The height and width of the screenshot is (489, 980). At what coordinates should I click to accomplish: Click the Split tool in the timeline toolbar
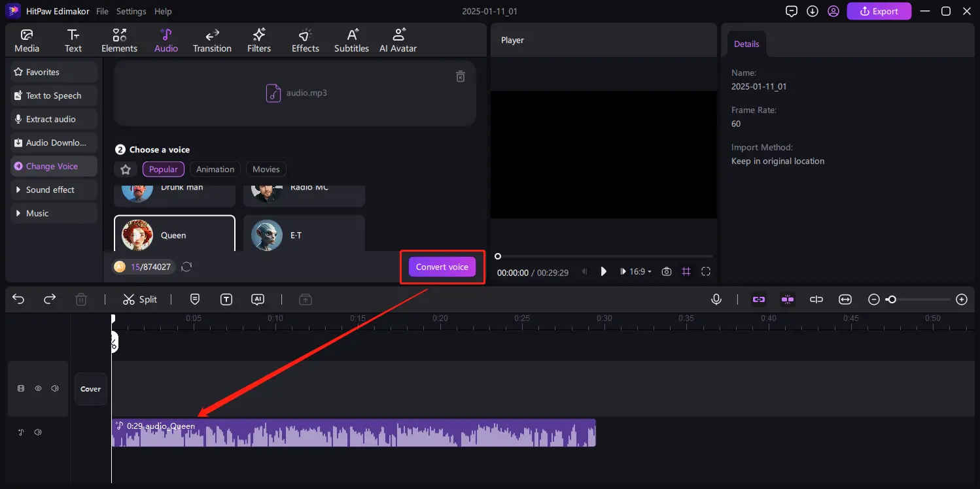[139, 299]
